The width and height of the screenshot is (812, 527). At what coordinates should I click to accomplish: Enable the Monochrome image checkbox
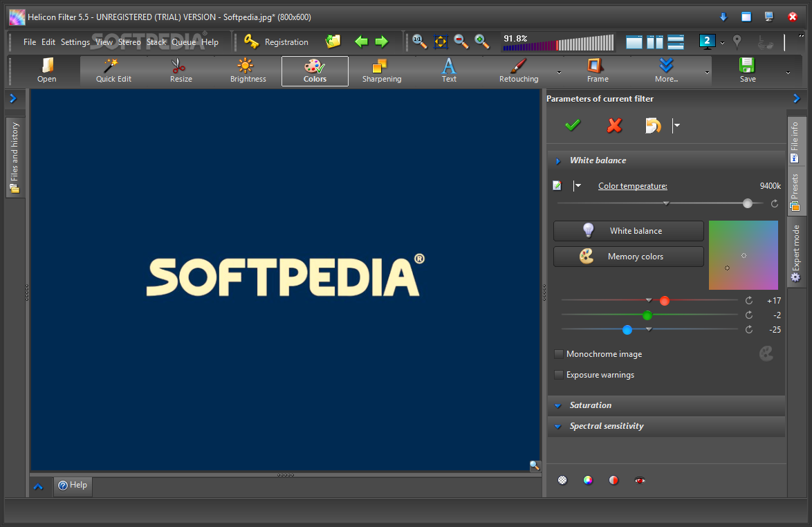click(x=559, y=354)
